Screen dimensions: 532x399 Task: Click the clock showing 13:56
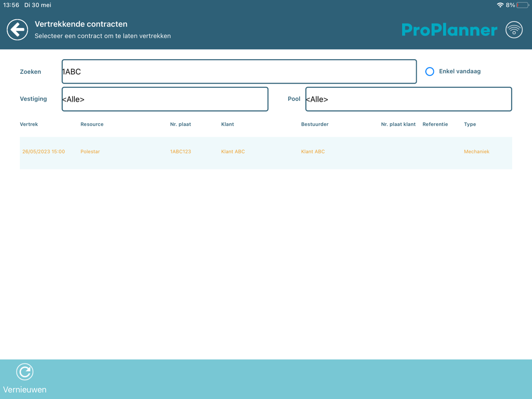tap(11, 5)
